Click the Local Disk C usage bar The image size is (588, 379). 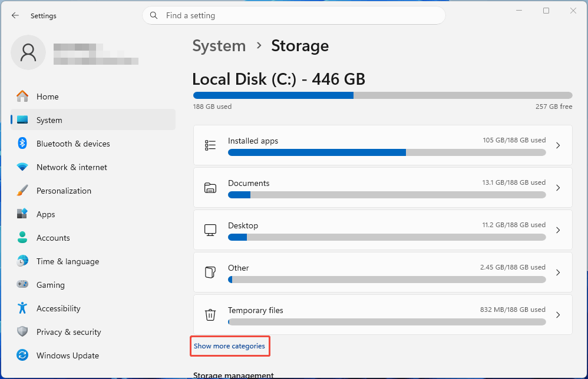click(383, 95)
